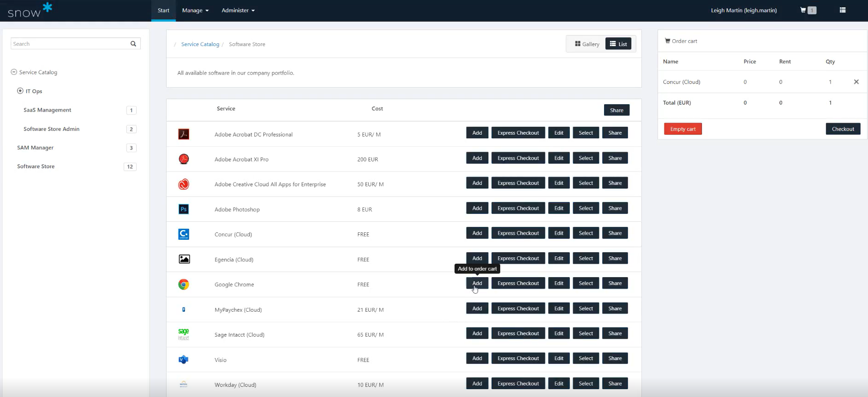This screenshot has width=868, height=397.
Task: Open the Manage dropdown menu
Action: 195,11
